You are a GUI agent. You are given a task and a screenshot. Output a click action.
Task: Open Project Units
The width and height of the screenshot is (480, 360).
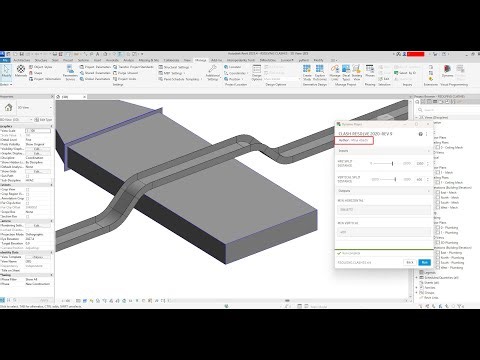click(124, 79)
